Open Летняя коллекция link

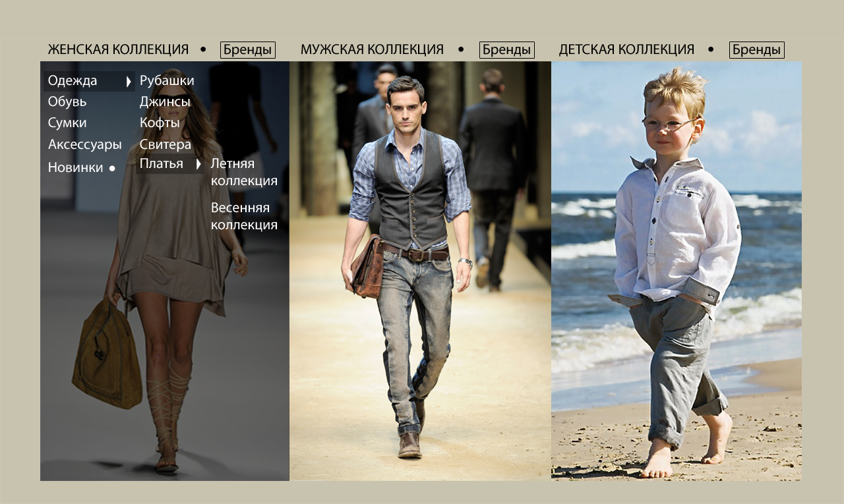pos(244,172)
